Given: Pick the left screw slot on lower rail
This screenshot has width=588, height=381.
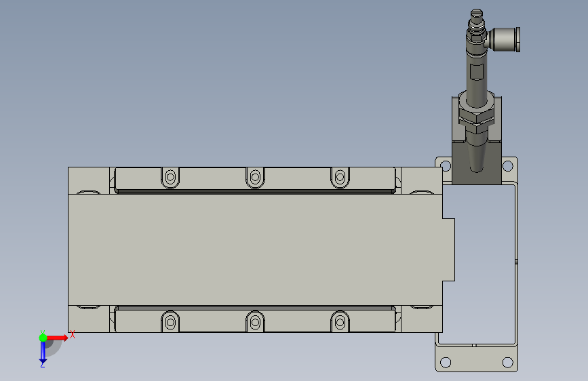Looking at the screenshot, I should pos(170,321).
